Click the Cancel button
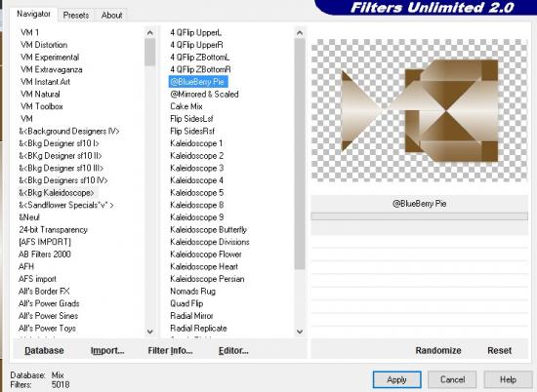Image resolution: width=537 pixels, height=392 pixels. 452,379
